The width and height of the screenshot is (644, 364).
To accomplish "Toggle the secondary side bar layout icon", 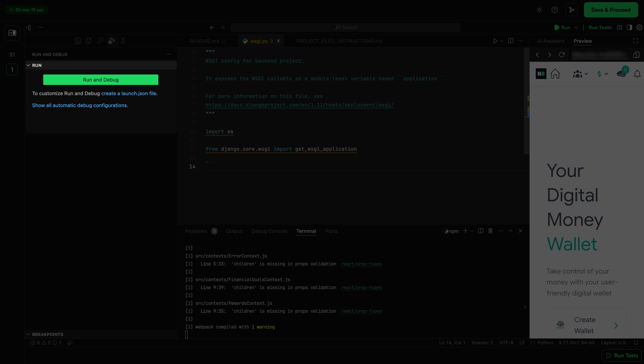I will tap(629, 27).
